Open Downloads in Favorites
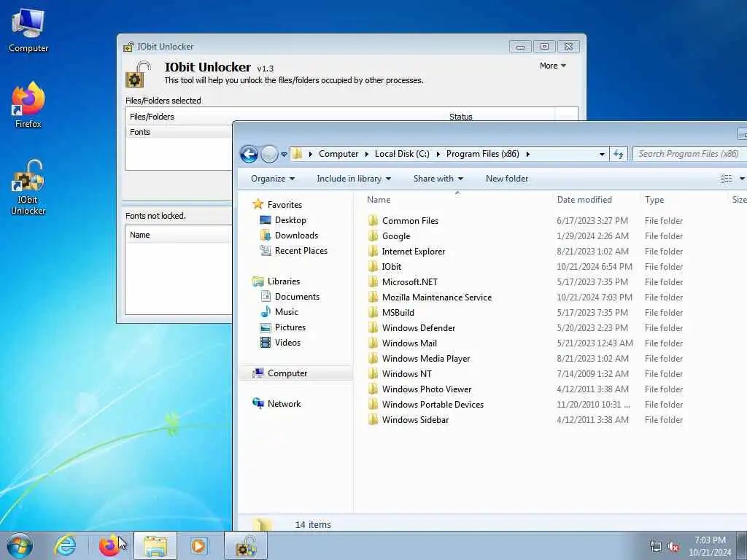747x560 pixels. tap(296, 236)
